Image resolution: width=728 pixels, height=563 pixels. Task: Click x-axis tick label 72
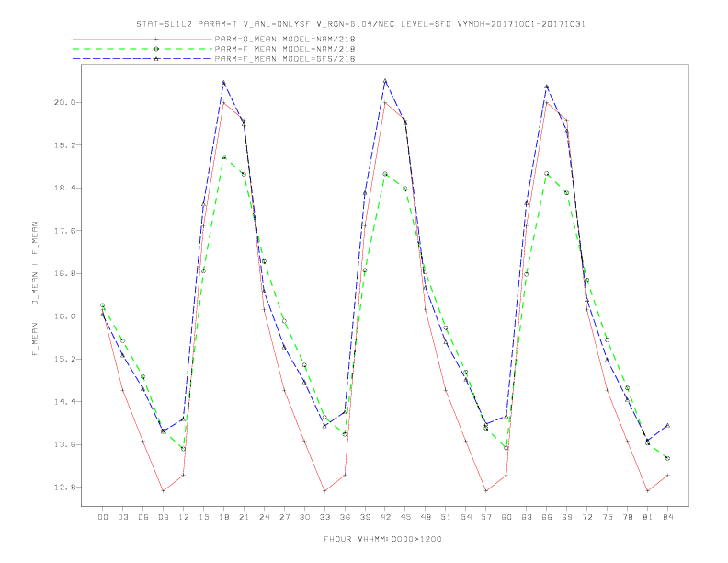(586, 517)
